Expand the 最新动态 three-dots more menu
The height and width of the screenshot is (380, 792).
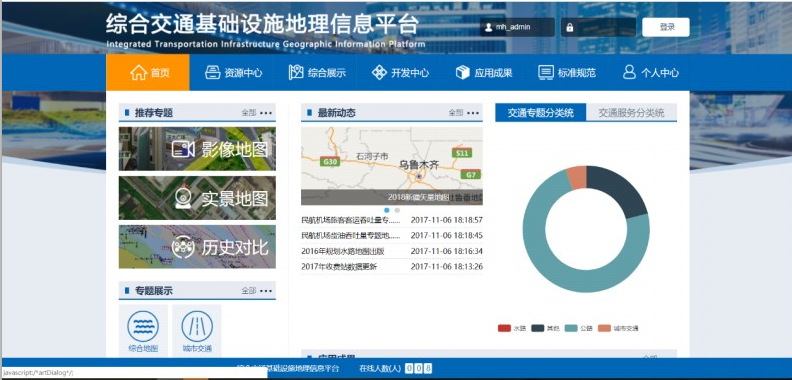(x=473, y=113)
